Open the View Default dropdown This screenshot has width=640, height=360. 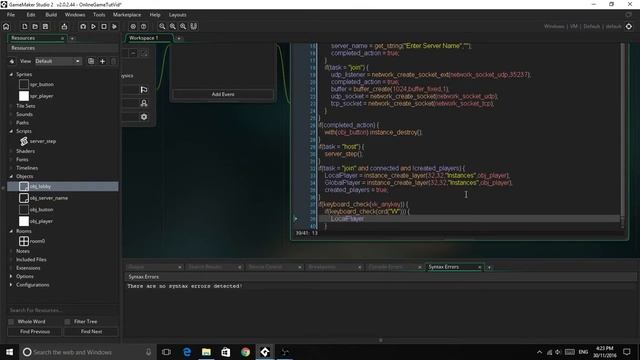coord(58,61)
